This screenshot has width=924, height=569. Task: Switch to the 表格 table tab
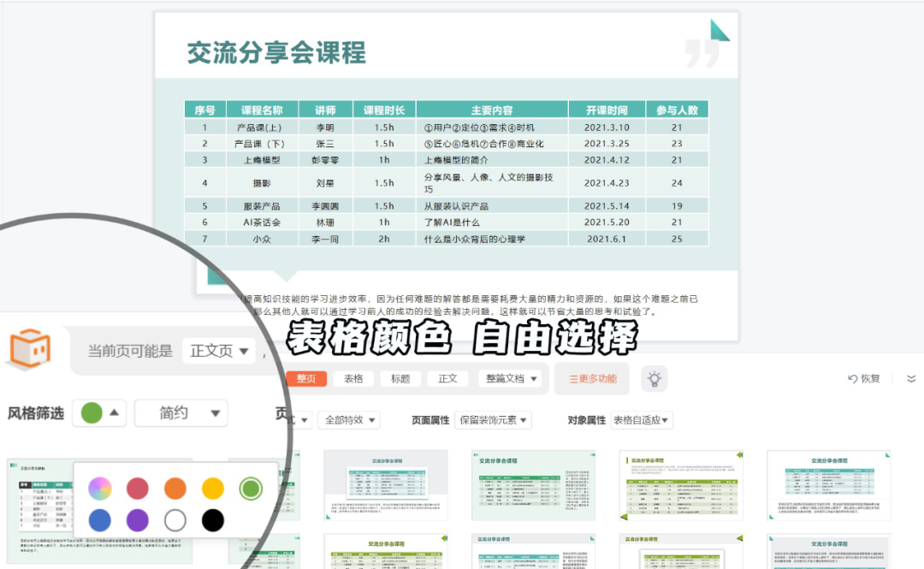click(352, 378)
